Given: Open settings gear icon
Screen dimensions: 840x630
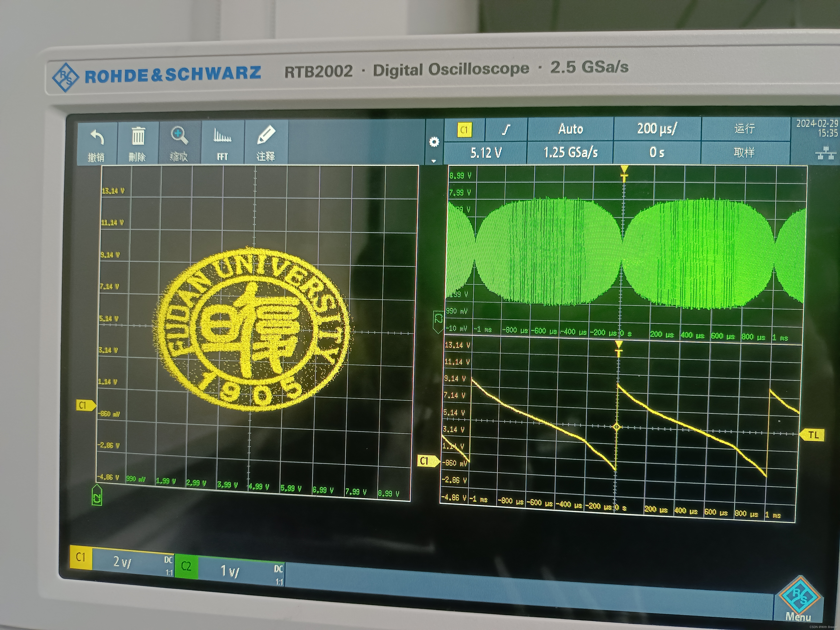Looking at the screenshot, I should pos(434,142).
